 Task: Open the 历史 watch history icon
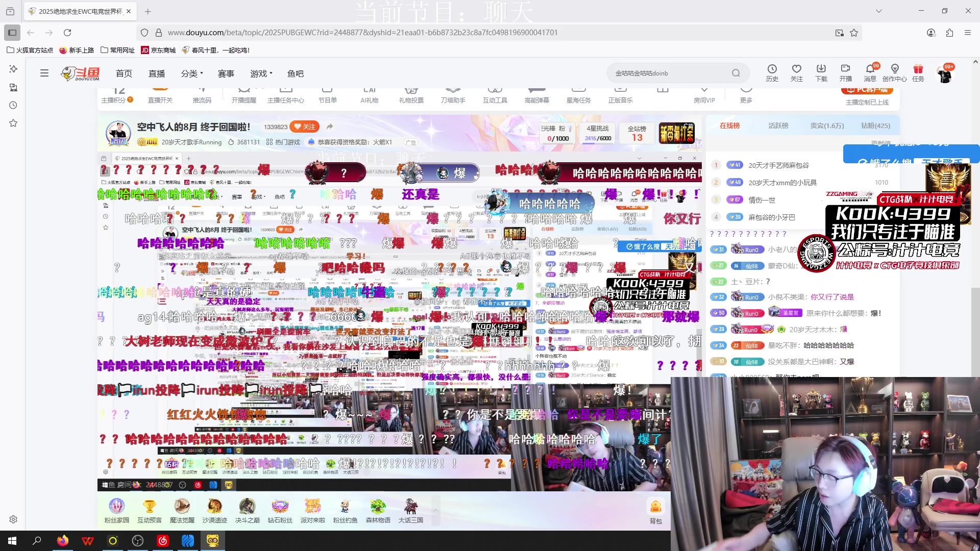pyautogui.click(x=772, y=73)
